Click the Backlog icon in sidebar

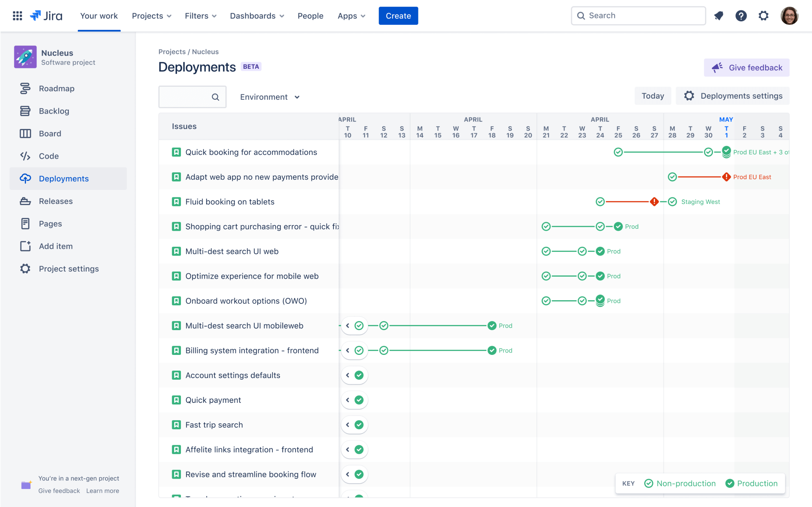(24, 110)
